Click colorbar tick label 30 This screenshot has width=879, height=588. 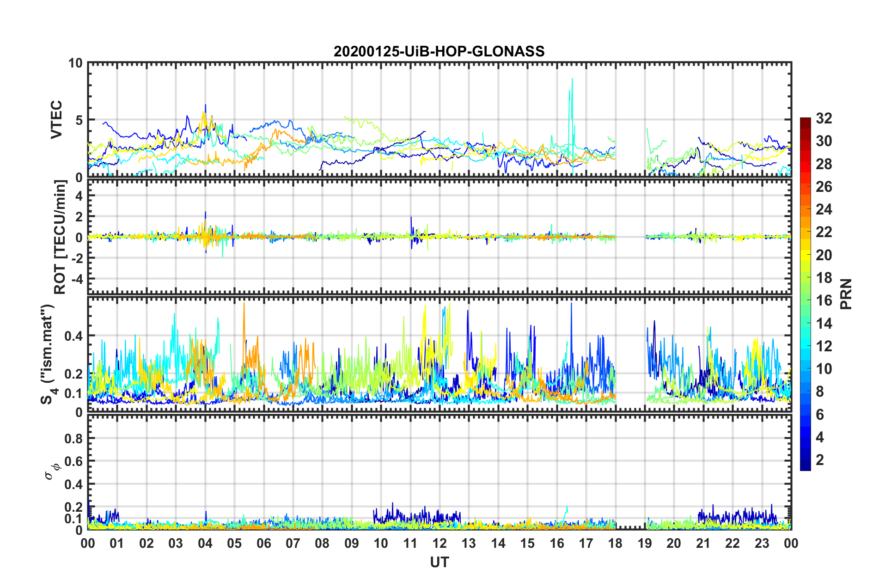824,141
